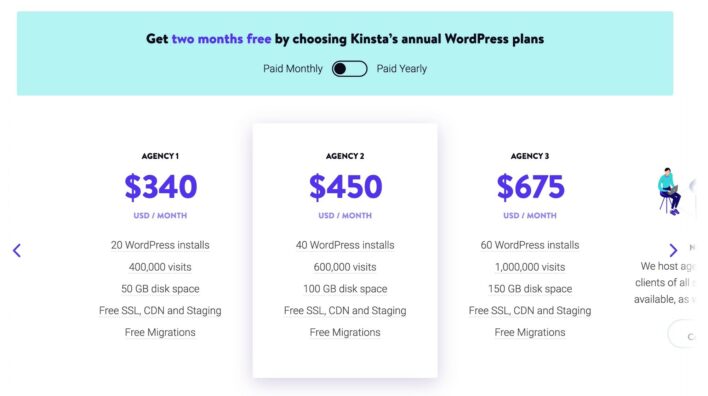
Task: Click the $450 price on Agency 2
Action: [345, 186]
